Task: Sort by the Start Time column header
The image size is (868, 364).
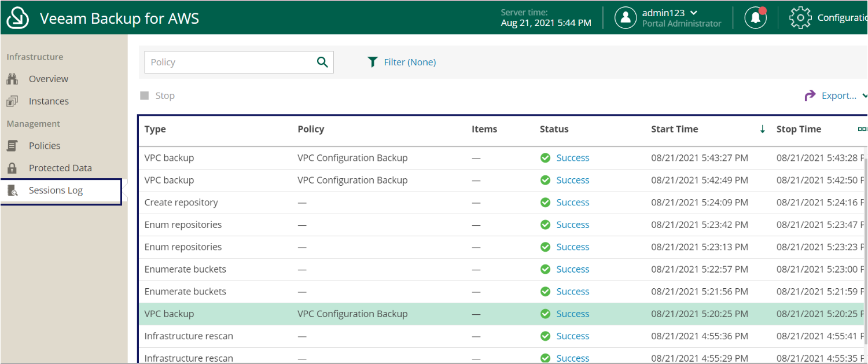Action: 675,130
